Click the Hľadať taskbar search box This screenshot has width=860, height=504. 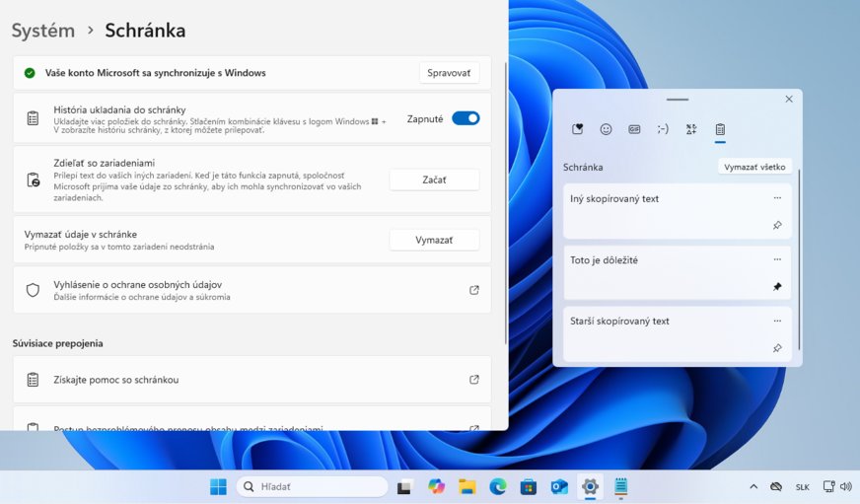point(312,487)
